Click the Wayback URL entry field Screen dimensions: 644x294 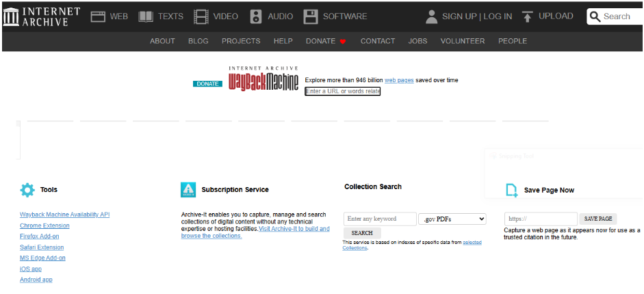point(343,91)
